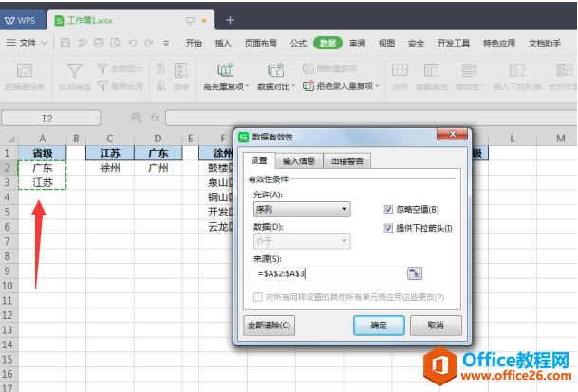
Task: Click the 取消 button
Action: [x=436, y=326]
